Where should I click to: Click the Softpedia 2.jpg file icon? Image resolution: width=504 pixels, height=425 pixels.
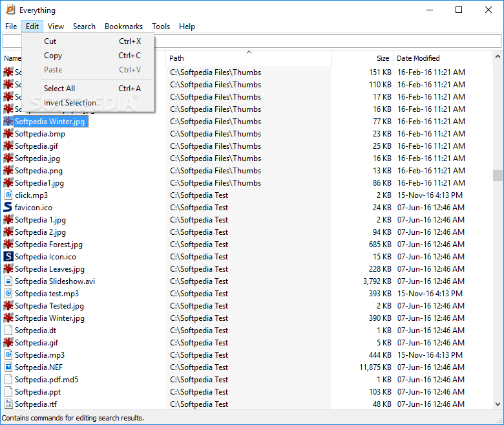tap(8, 232)
